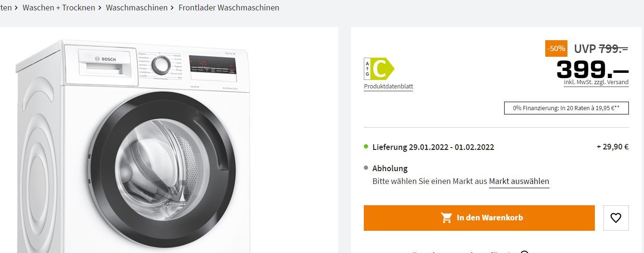Image resolution: width=644 pixels, height=253 pixels.
Task: Open the Produktdatenblatt link
Action: (x=388, y=87)
